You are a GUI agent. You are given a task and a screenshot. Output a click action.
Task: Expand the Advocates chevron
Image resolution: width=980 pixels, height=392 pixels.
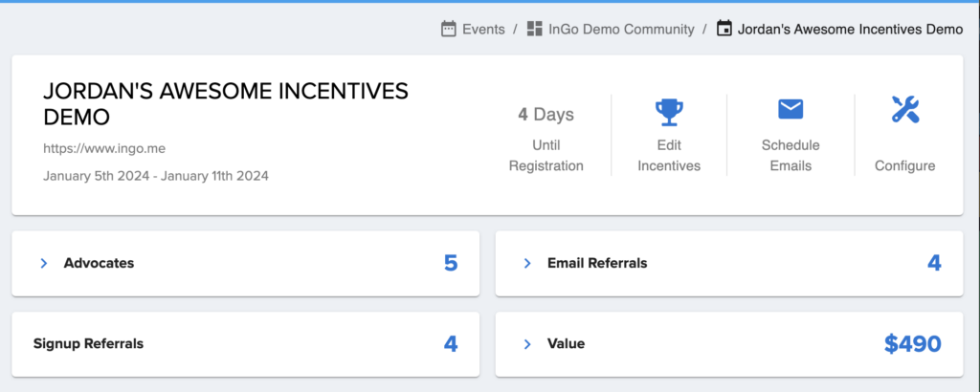click(x=44, y=264)
